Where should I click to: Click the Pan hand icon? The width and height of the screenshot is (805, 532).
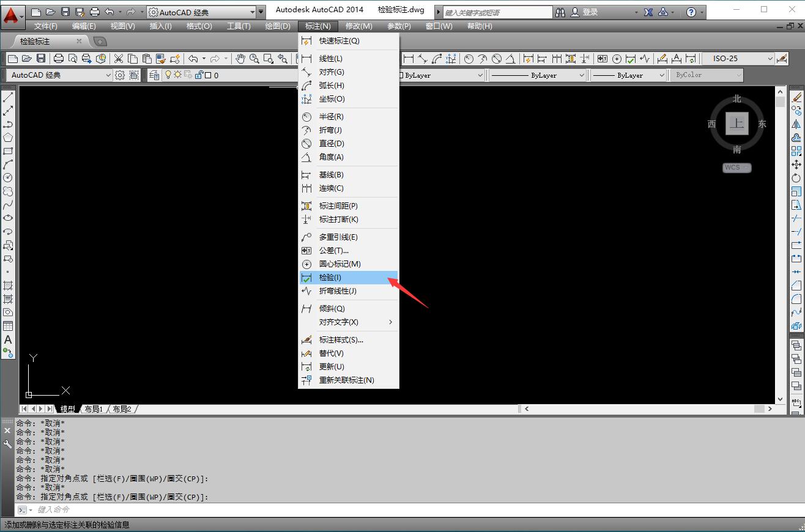pos(240,59)
